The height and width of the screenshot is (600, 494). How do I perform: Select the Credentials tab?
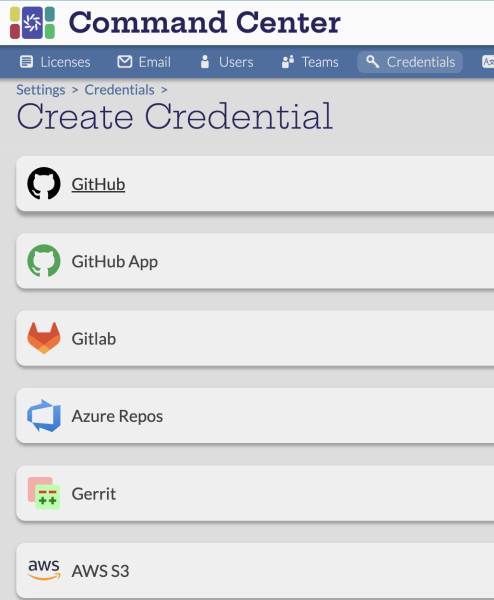click(x=410, y=62)
